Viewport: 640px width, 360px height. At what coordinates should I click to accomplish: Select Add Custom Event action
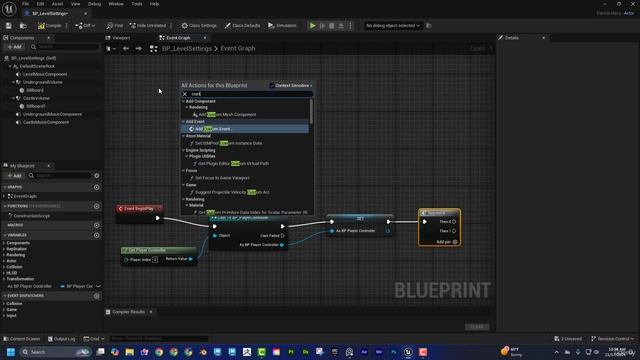(244, 129)
